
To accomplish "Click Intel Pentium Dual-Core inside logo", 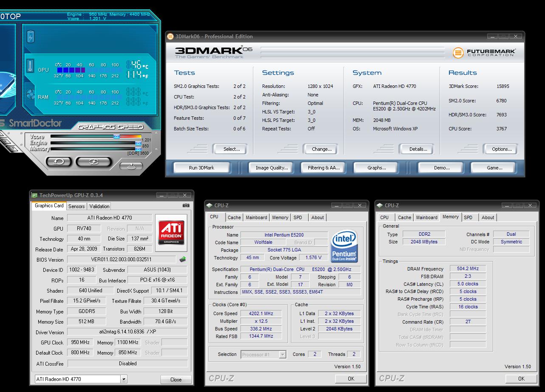I will click(x=344, y=247).
